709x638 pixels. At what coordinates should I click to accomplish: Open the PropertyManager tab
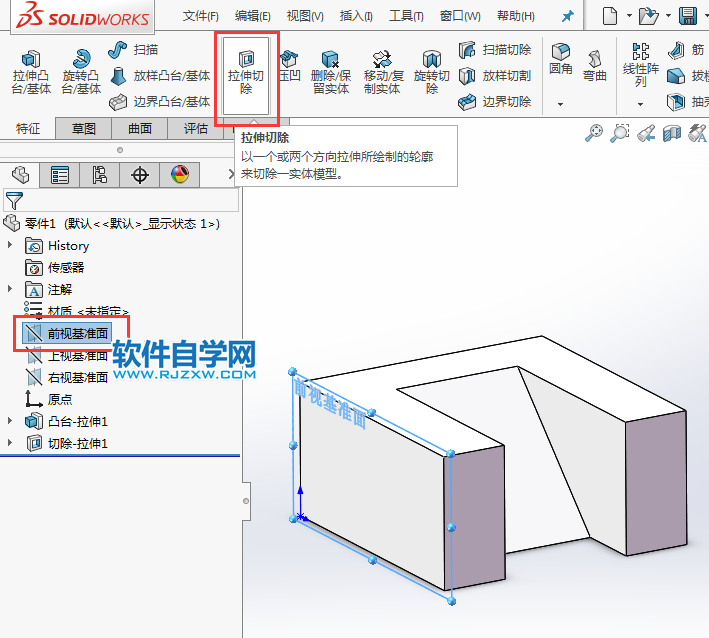(x=60, y=175)
